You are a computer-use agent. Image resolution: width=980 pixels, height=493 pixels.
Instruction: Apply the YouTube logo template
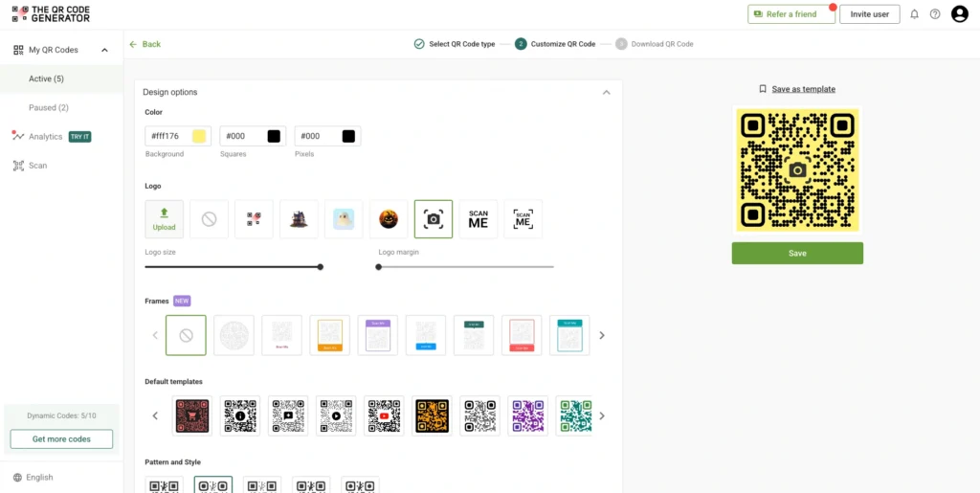tap(384, 415)
